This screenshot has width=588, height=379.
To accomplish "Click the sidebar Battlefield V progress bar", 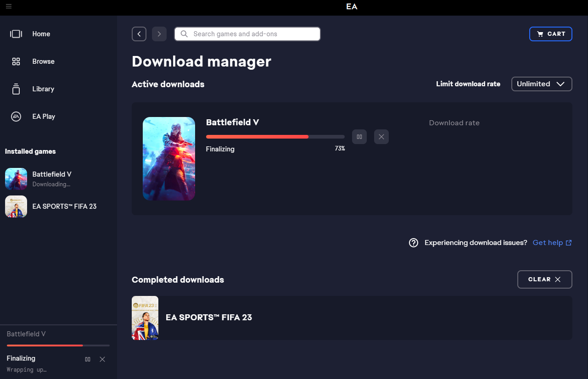I will [58, 345].
